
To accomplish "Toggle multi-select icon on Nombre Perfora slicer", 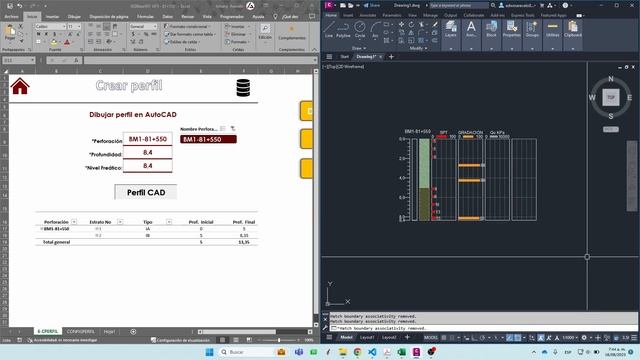I will [222, 129].
